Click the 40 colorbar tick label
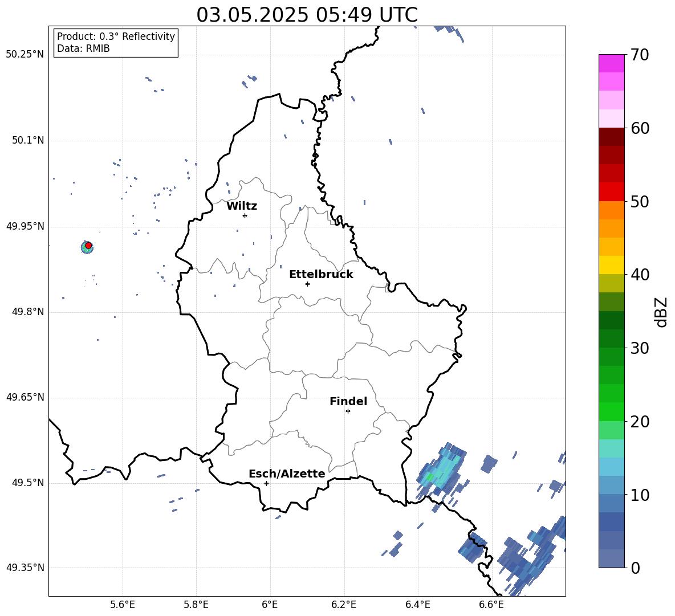The image size is (675, 616). [x=640, y=275]
